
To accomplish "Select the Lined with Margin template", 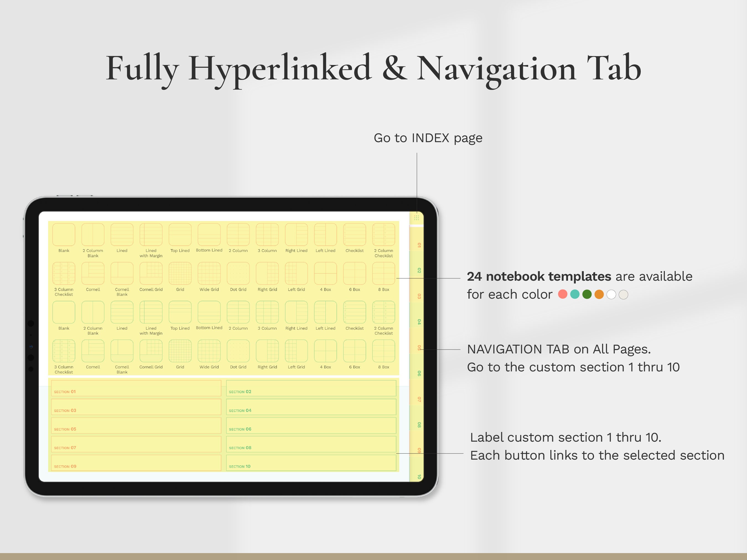I will [151, 235].
